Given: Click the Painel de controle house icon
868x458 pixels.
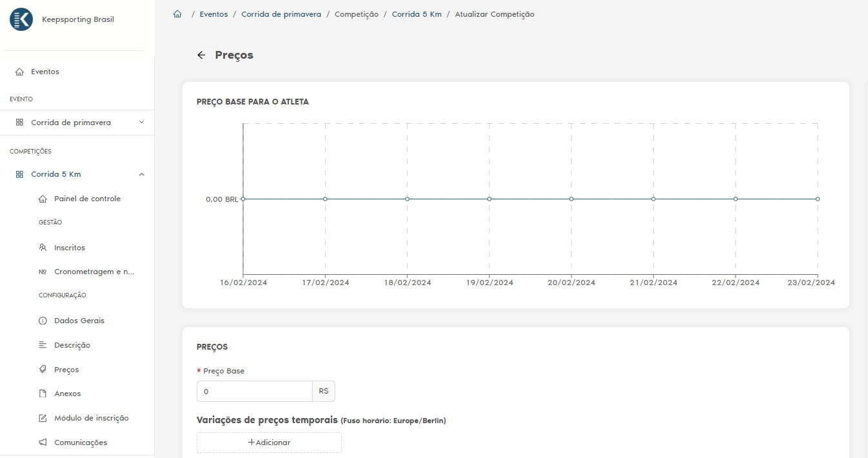Looking at the screenshot, I should pos(43,199).
